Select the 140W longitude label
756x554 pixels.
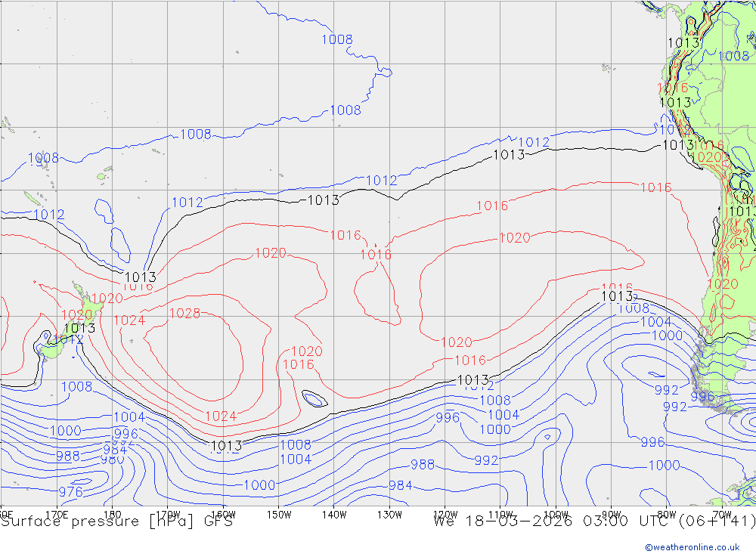334,515
